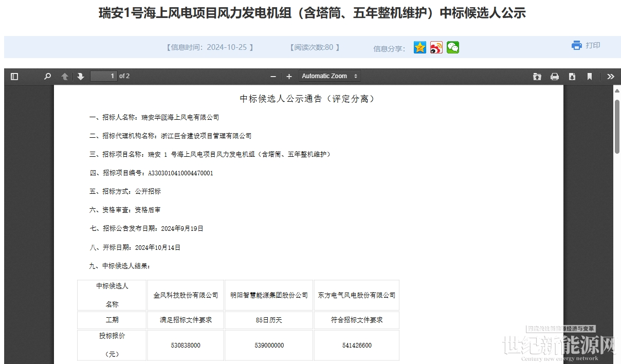This screenshot has width=621, height=364.
Task: Click the 信息分享 label
Action: [x=389, y=49]
